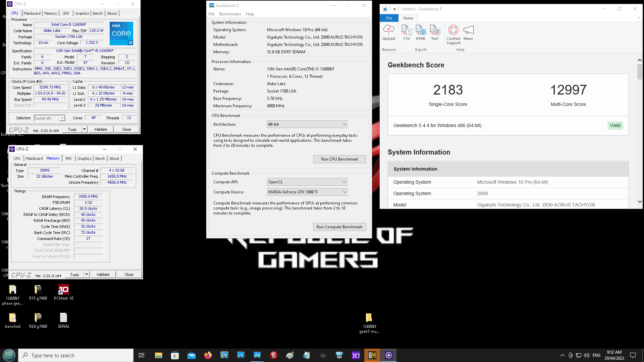Viewport: 644px width, 362px height.
Task: Switch to the Graphics tab in CPU-Z Memory window
Action: [84, 159]
